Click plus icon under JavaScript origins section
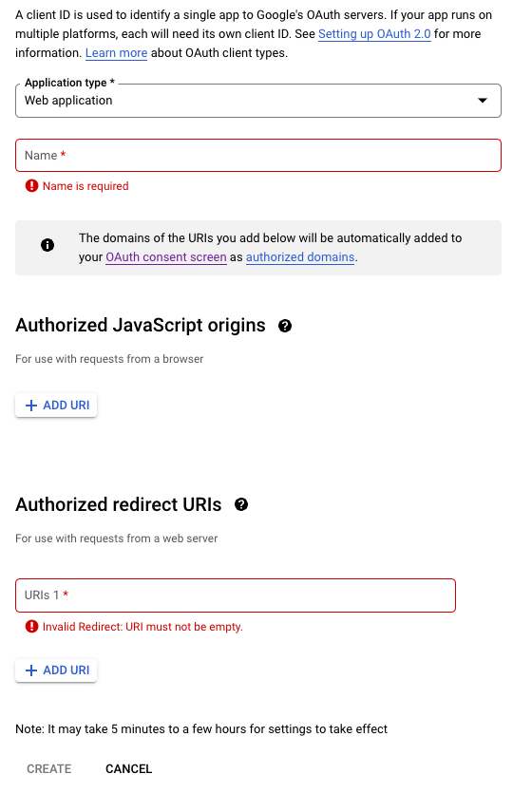Image resolution: width=532 pixels, height=793 pixels. tap(31, 406)
